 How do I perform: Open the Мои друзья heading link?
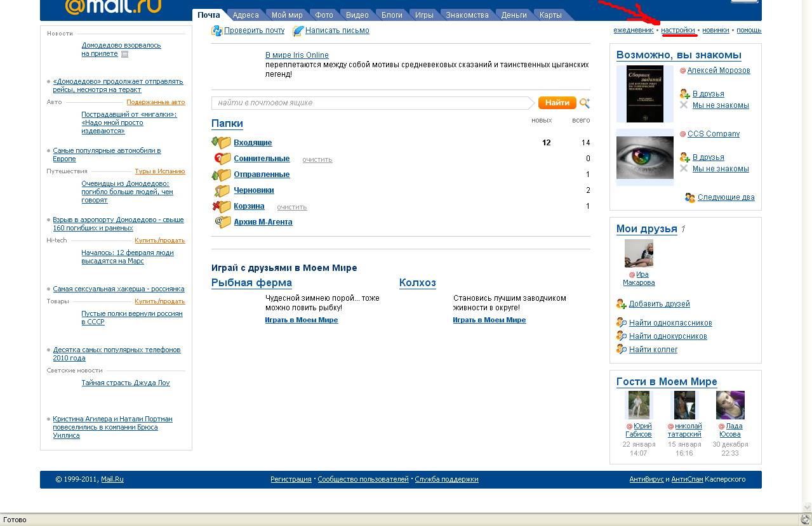(x=646, y=229)
